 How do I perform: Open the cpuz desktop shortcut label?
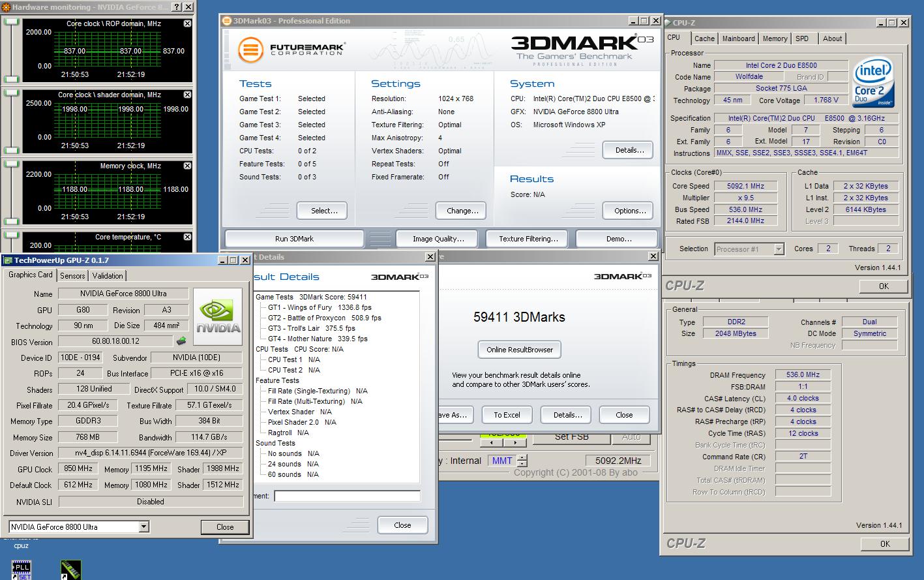point(22,545)
